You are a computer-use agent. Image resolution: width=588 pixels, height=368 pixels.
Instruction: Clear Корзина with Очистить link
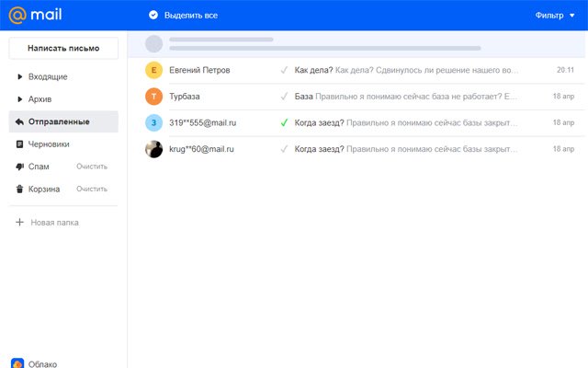[92, 189]
